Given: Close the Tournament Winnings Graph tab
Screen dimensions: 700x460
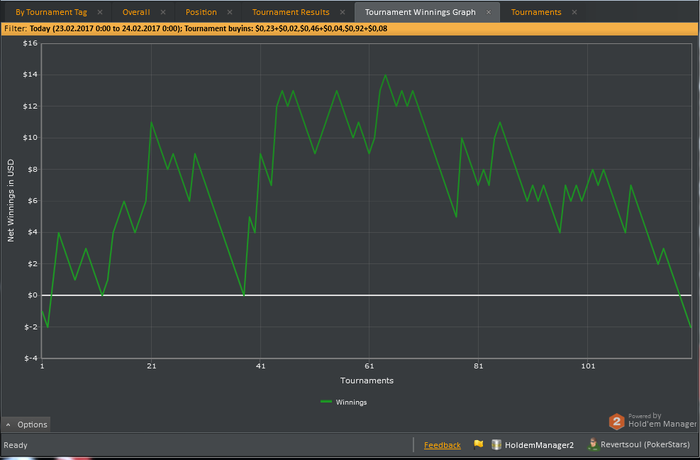Looking at the screenshot, I should pyautogui.click(x=488, y=12).
